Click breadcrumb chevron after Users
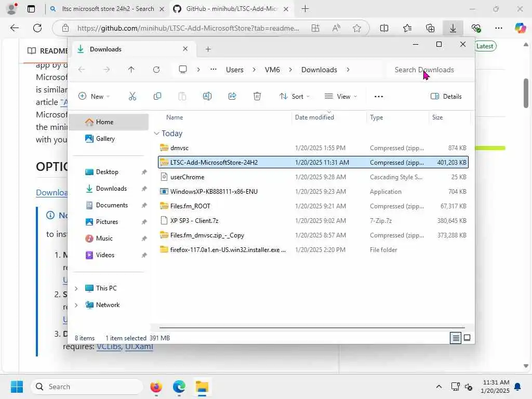 pyautogui.click(x=254, y=70)
